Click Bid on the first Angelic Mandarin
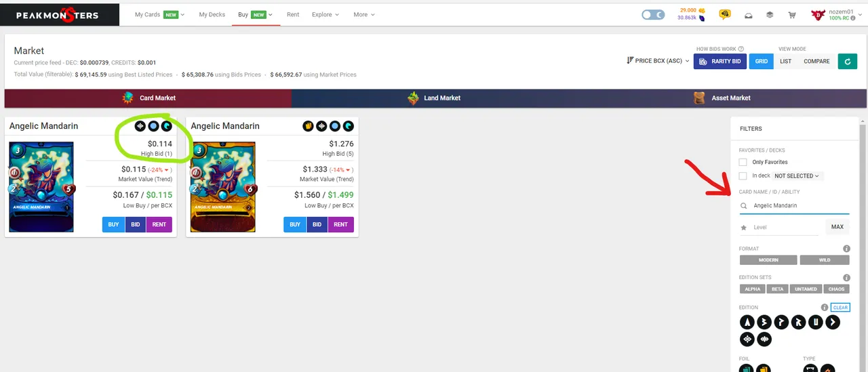The height and width of the screenshot is (372, 868). [x=136, y=224]
